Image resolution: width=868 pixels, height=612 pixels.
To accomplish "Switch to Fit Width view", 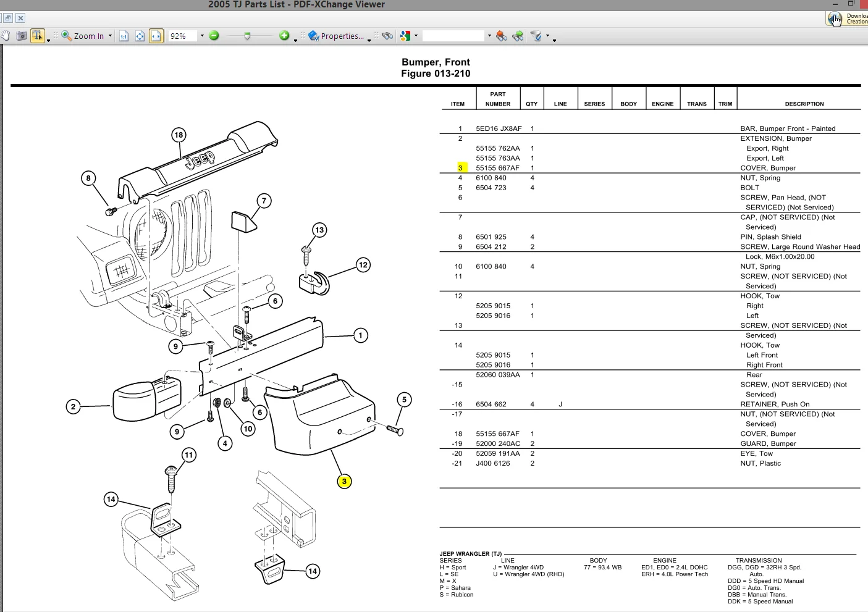I will click(x=156, y=36).
